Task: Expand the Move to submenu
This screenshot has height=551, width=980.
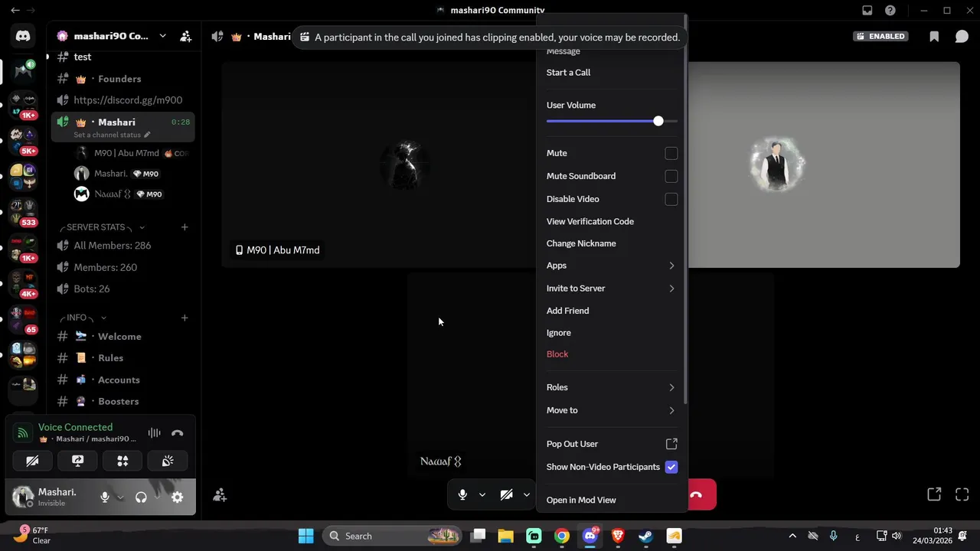Action: coord(611,410)
